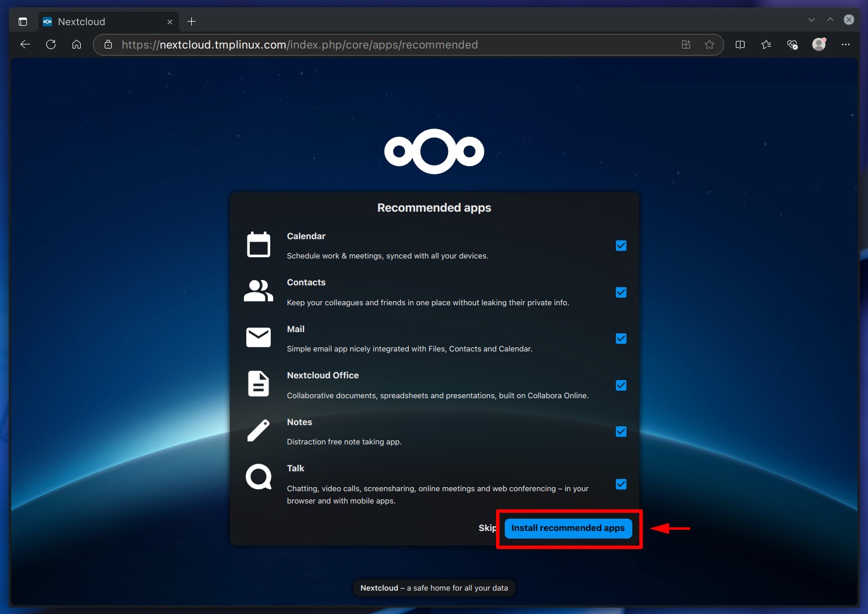
Task: Expand the window dropdown chevron at top right
Action: point(811,20)
